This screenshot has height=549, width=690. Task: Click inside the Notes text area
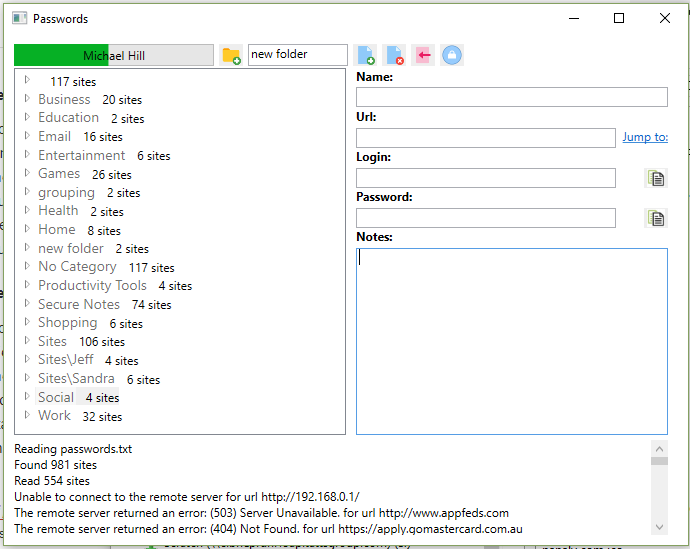pyautogui.click(x=512, y=341)
